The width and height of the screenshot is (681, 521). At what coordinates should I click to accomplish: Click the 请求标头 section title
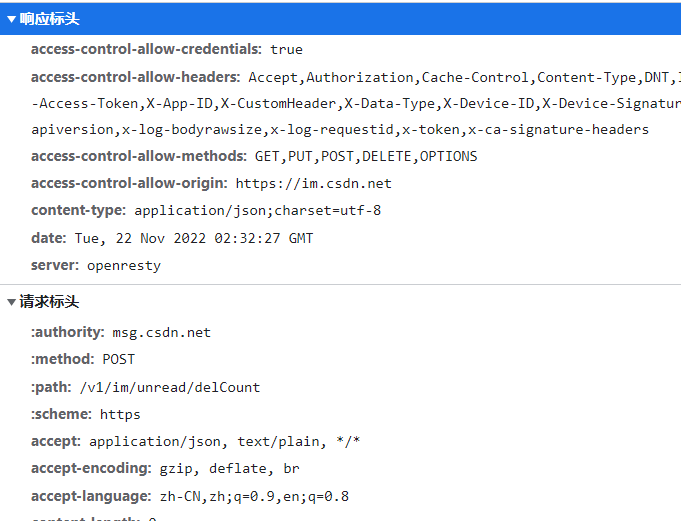pos(49,302)
